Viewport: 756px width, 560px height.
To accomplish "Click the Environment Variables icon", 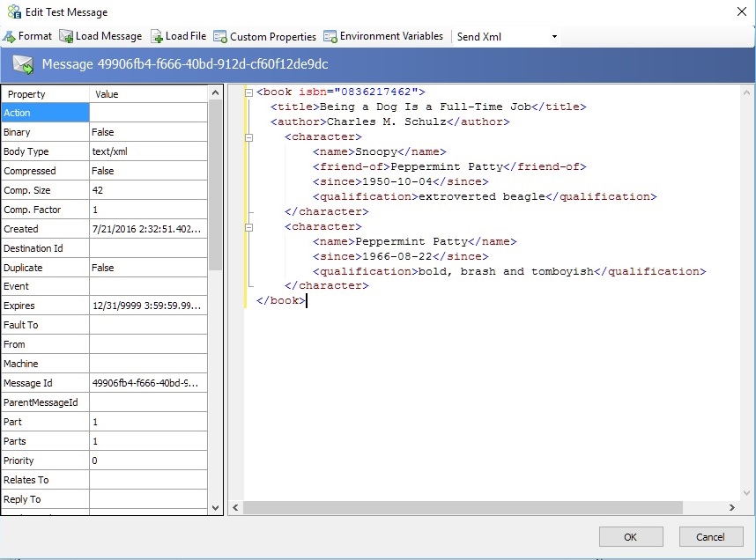I will 330,37.
